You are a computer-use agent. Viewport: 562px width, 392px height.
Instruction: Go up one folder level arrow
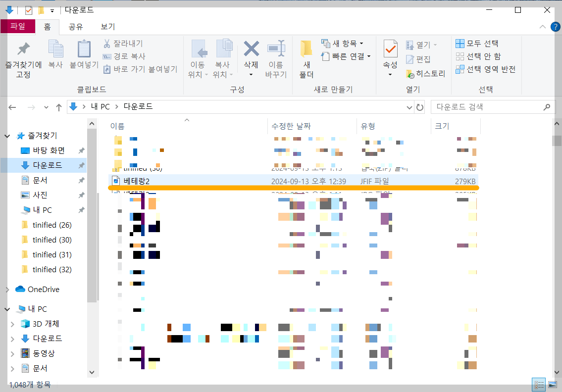point(59,107)
